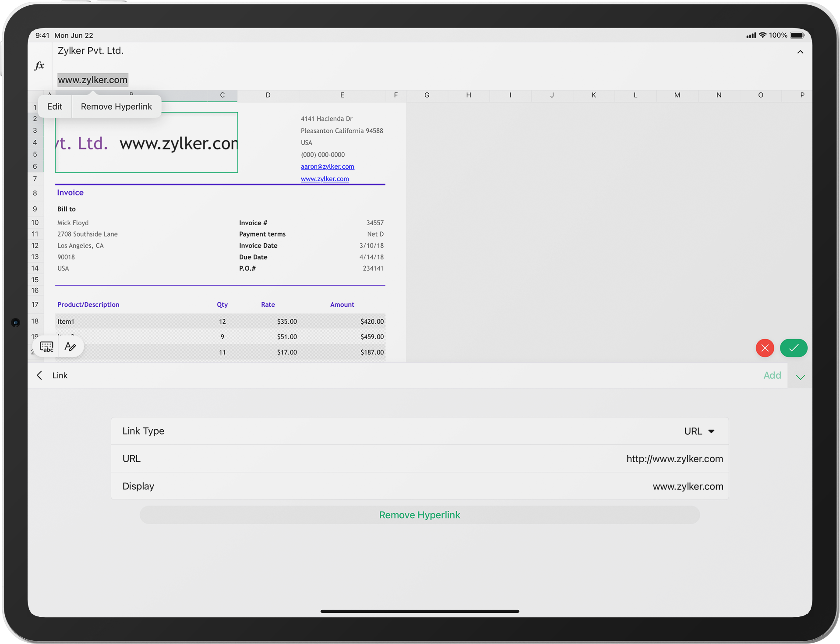Screen dimensions: 840x644
Task: Go back from the Link panel
Action: [x=39, y=375]
